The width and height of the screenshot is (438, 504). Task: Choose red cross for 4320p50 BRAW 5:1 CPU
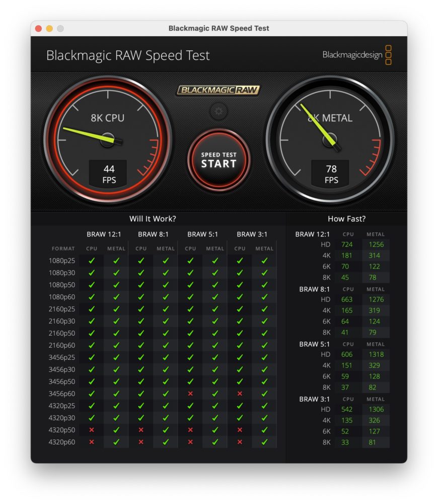pyautogui.click(x=190, y=430)
